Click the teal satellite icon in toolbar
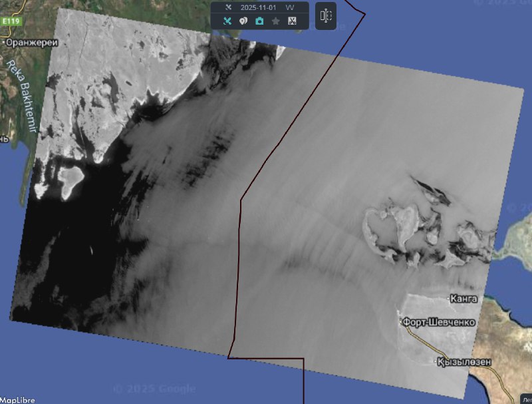 [x=227, y=21]
